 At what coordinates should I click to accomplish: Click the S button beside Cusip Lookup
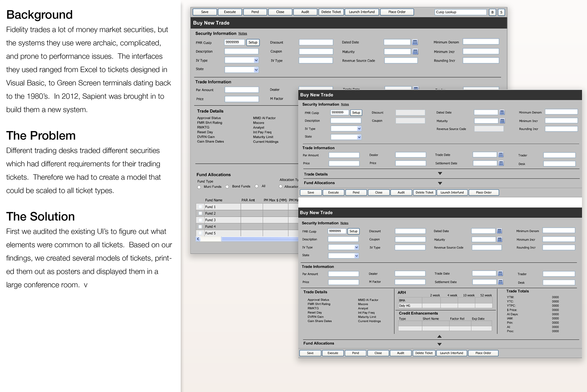click(x=501, y=12)
